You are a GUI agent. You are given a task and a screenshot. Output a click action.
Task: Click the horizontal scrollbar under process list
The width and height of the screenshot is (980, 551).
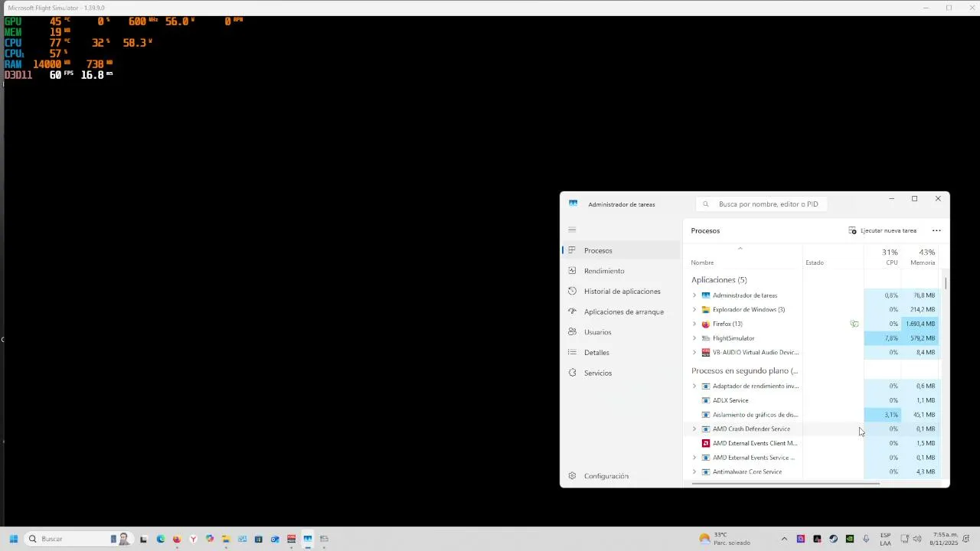786,484
